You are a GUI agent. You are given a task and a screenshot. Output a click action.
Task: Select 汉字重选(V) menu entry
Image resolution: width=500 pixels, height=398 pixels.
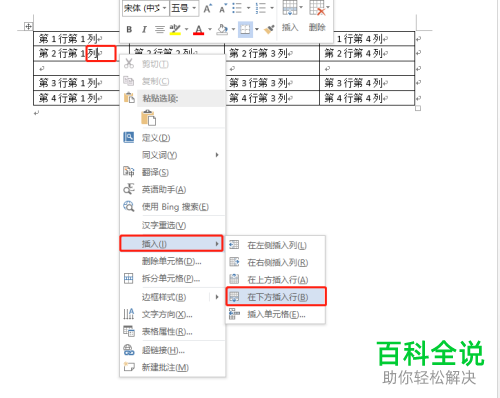[172, 226]
